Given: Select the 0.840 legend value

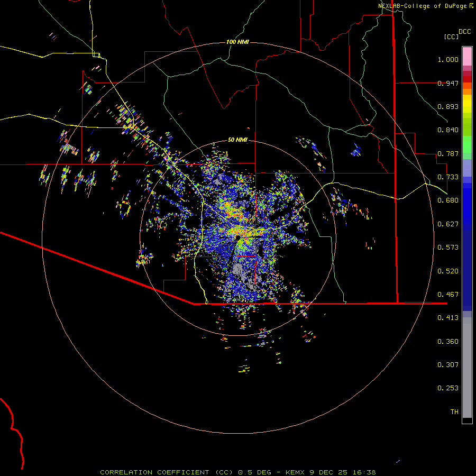Looking at the screenshot, I should click(x=448, y=130).
